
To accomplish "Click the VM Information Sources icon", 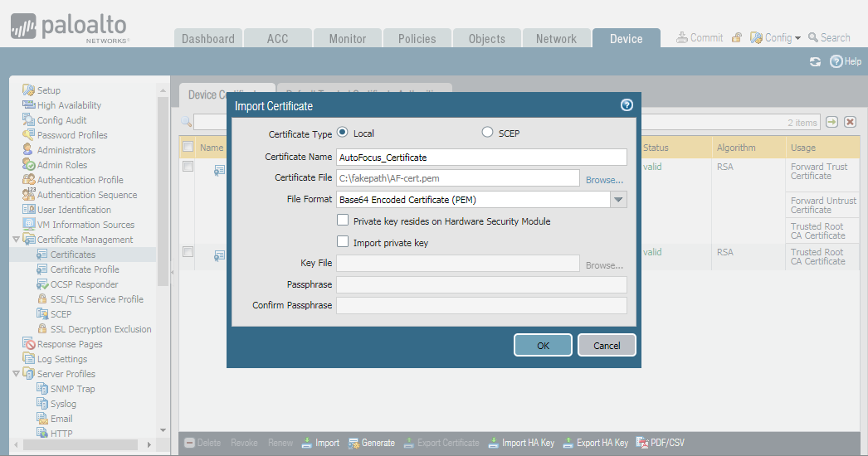I will [x=28, y=224].
